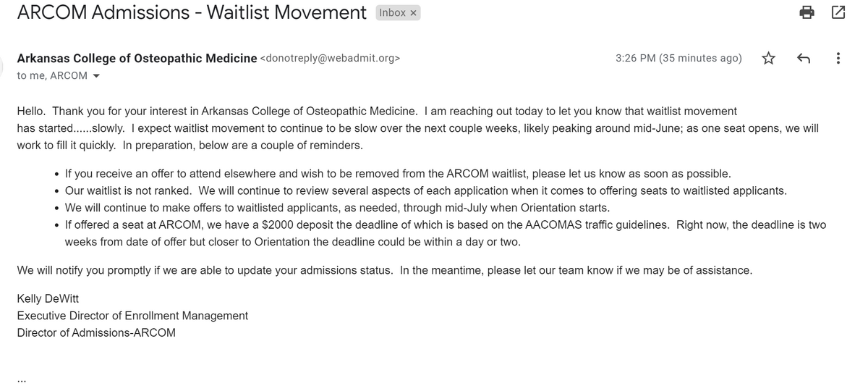Screen dimensions: 868x386
Task: Show trimmed content via the ellipsis
Action: 22,378
